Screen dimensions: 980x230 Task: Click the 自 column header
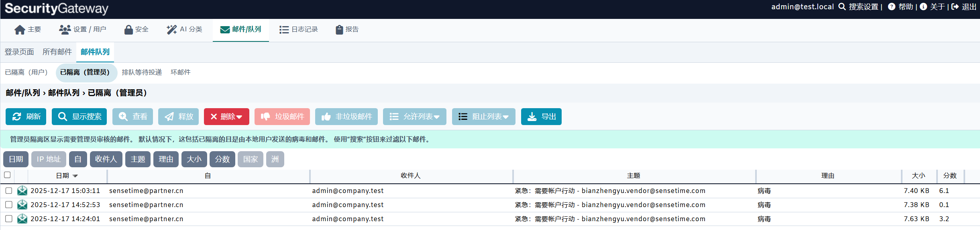[208, 176]
